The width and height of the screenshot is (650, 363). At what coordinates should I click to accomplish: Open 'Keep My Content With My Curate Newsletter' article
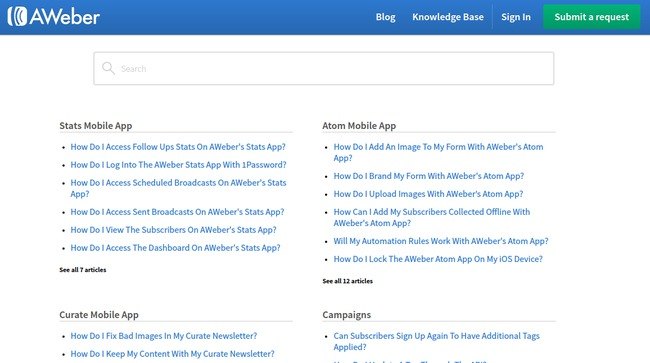(172, 354)
